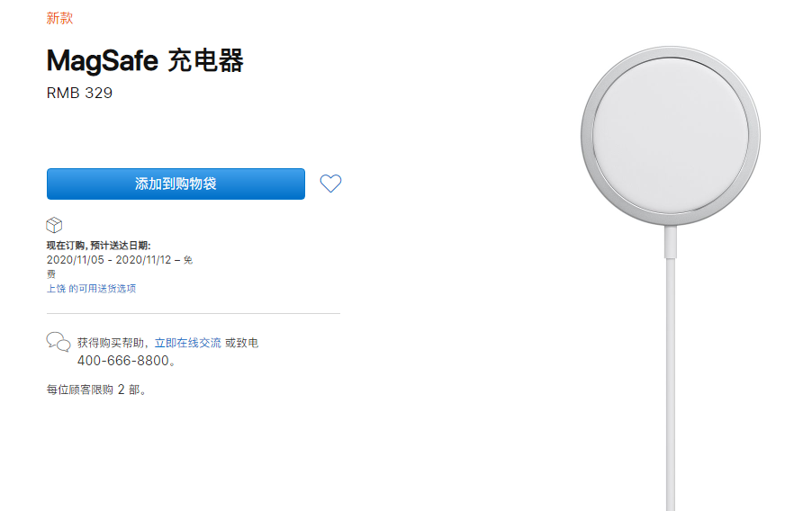The height and width of the screenshot is (511, 812).
Task: Click the 免费 shipping cost text
Action: coord(187,260)
